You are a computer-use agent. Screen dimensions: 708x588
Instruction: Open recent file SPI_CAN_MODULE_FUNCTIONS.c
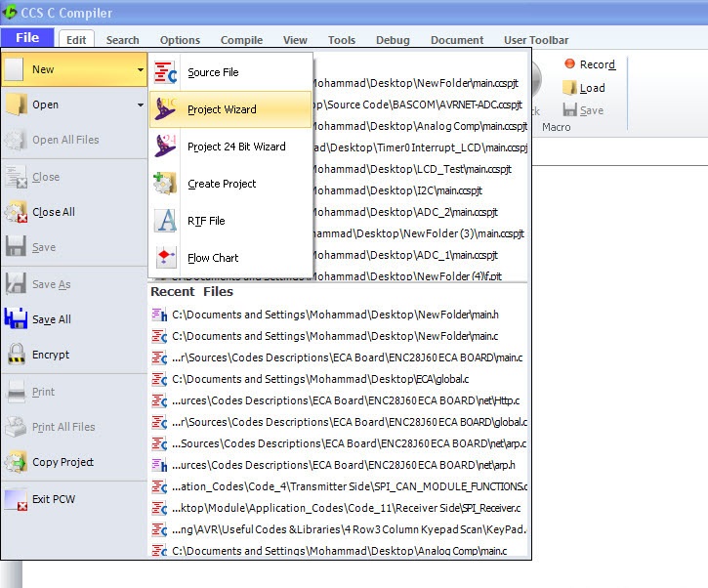click(x=339, y=486)
